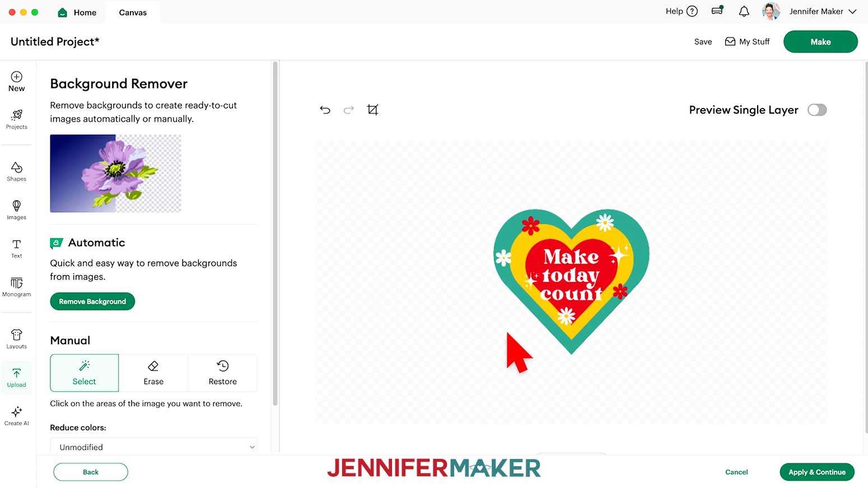Open the Upload panel
The image size is (868, 488).
click(x=17, y=378)
